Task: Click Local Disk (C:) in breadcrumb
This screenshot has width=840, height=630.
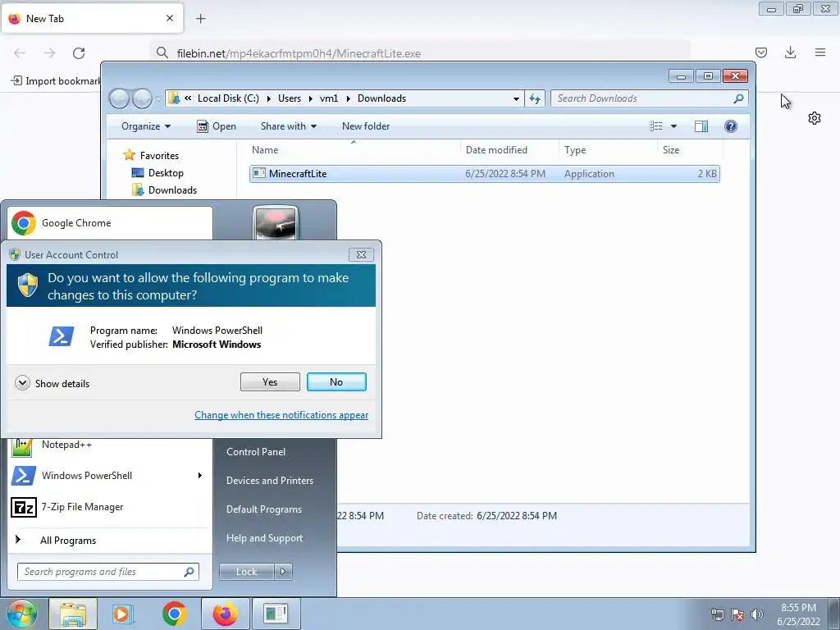Action: [228, 98]
